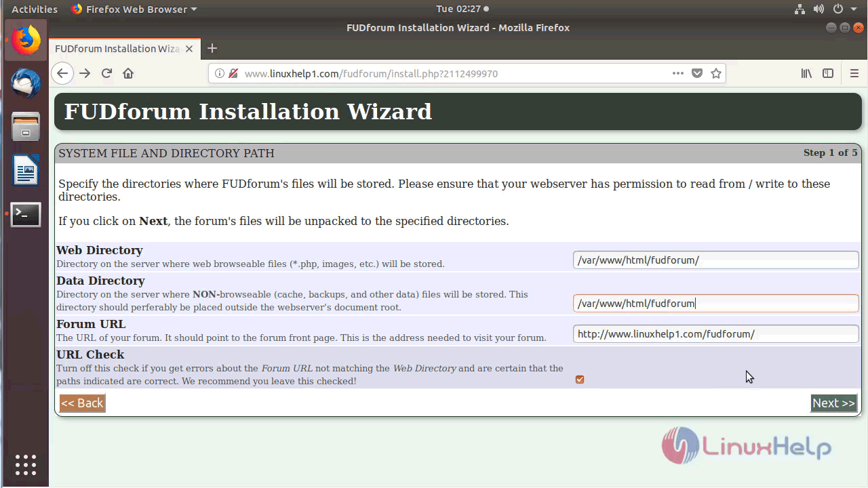Click the 'FUDforum Installation Wizard' page heading
This screenshot has height=488, width=868.
[248, 111]
